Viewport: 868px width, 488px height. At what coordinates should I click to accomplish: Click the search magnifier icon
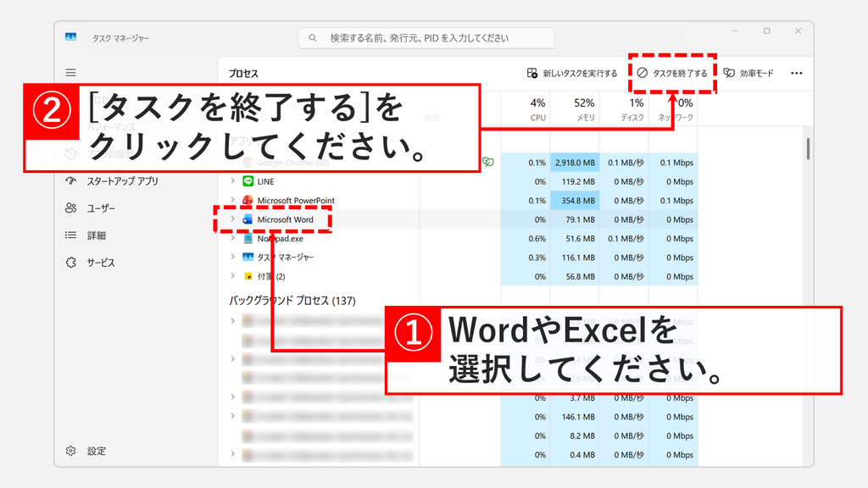[x=313, y=37]
